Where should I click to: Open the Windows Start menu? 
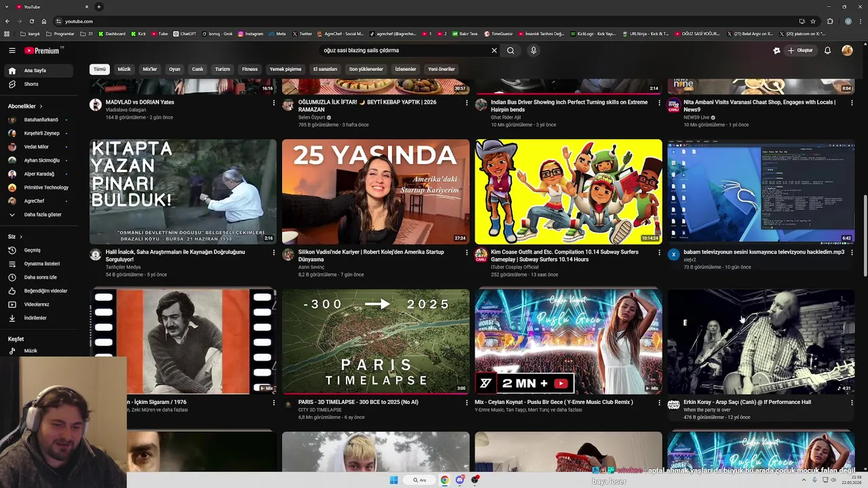(x=393, y=480)
